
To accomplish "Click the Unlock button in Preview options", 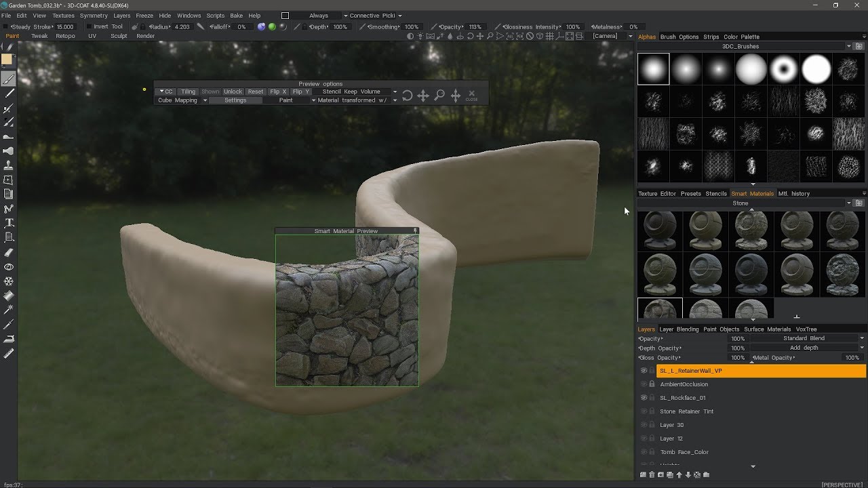I will point(233,91).
